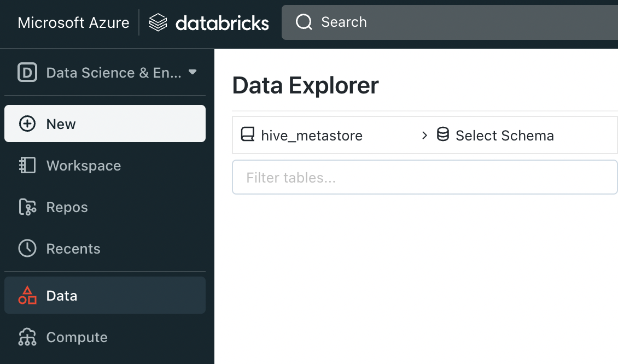Expand the persona switcher caret arrow
Screen dimensions: 618x364
coord(193,72)
